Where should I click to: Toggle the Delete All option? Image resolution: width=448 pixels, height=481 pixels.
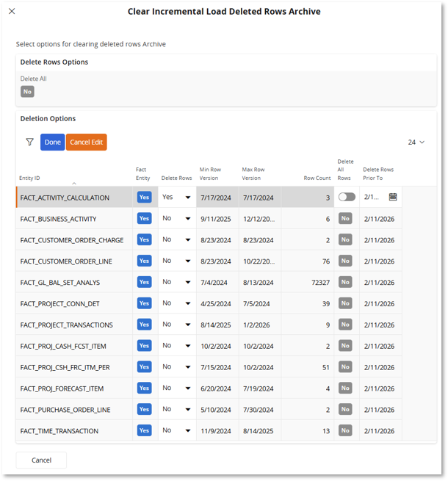(27, 91)
